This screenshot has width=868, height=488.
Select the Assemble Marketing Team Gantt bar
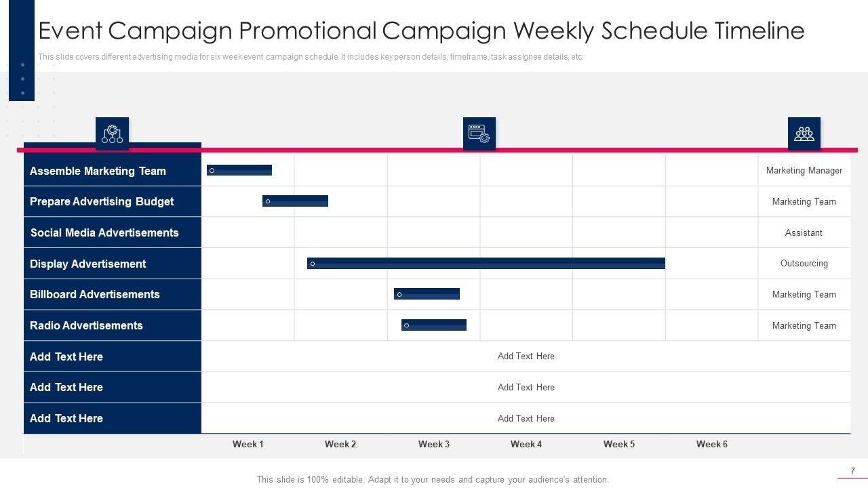click(x=239, y=170)
